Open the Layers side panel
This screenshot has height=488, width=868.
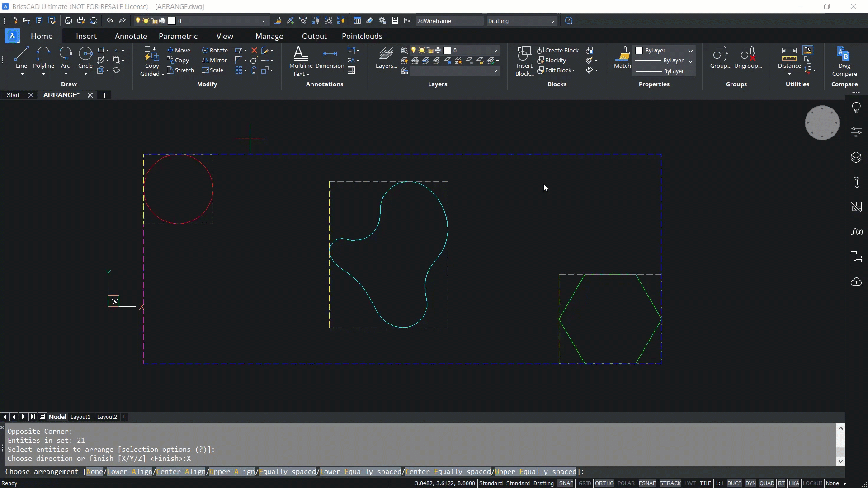click(x=856, y=157)
